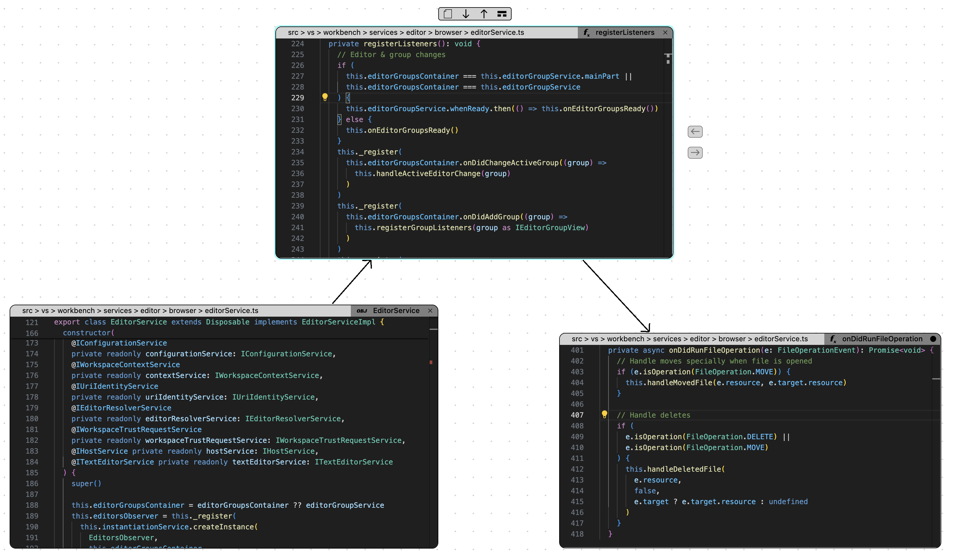
Task: Click 'false' on line 414
Action: click(645, 491)
